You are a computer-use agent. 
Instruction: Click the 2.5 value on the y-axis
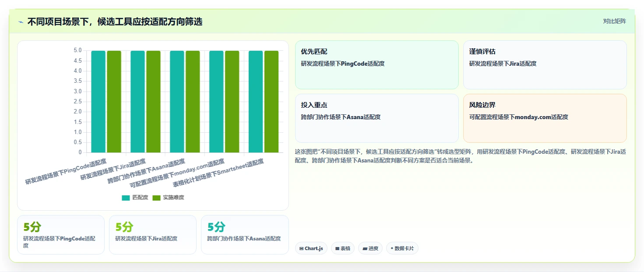pos(77,102)
